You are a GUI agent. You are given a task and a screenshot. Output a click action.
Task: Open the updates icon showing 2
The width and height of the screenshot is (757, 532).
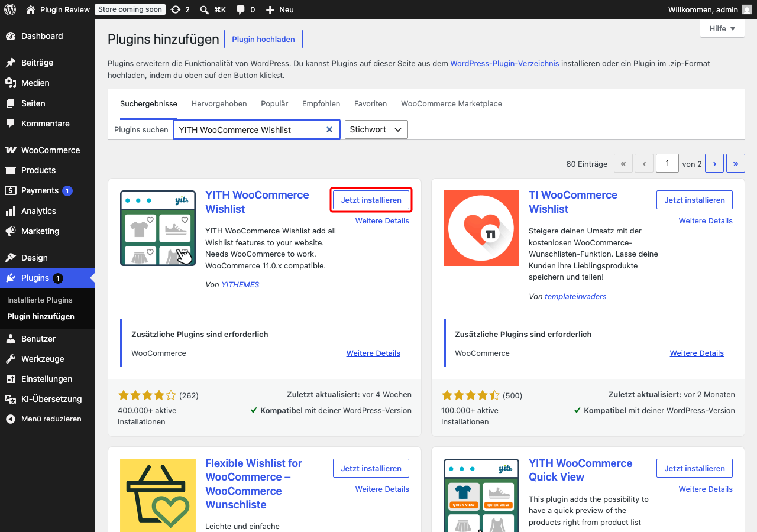(x=180, y=9)
